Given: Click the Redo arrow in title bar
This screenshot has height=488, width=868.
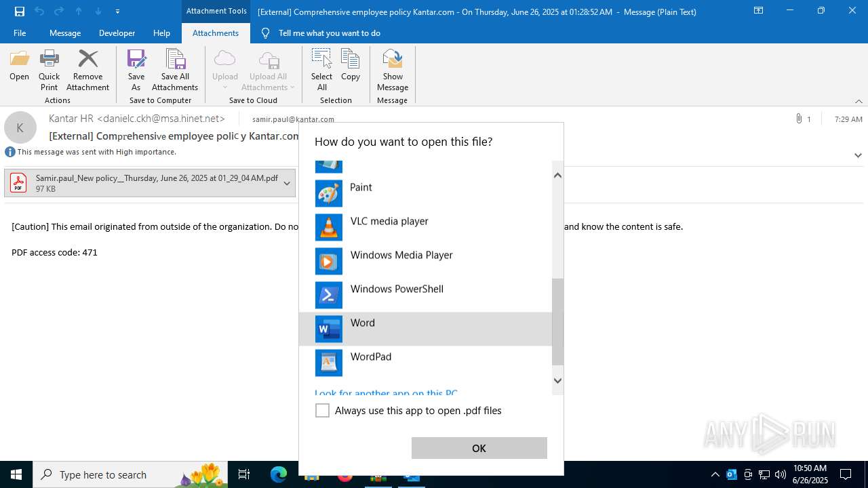Looking at the screenshot, I should pyautogui.click(x=59, y=11).
